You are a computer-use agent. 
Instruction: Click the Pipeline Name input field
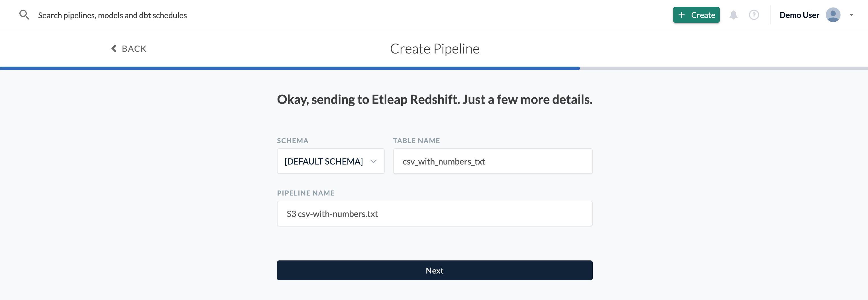[x=434, y=214]
